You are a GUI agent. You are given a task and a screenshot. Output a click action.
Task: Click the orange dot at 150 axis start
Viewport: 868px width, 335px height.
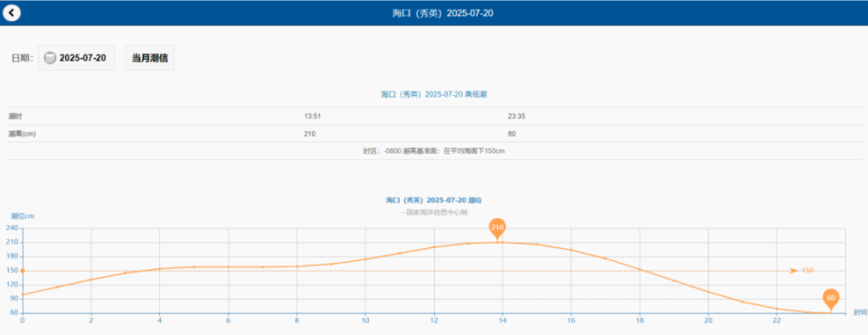pos(22,271)
